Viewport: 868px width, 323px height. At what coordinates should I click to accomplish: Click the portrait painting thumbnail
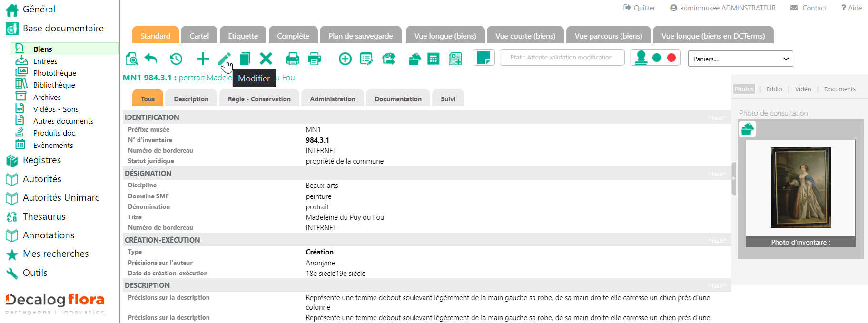pyautogui.click(x=800, y=187)
